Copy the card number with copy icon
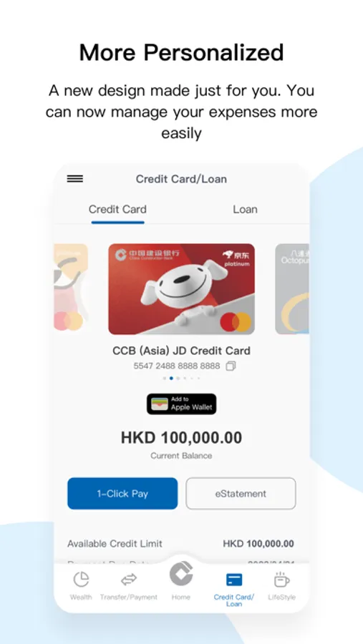This screenshot has width=363, height=644. click(x=231, y=366)
